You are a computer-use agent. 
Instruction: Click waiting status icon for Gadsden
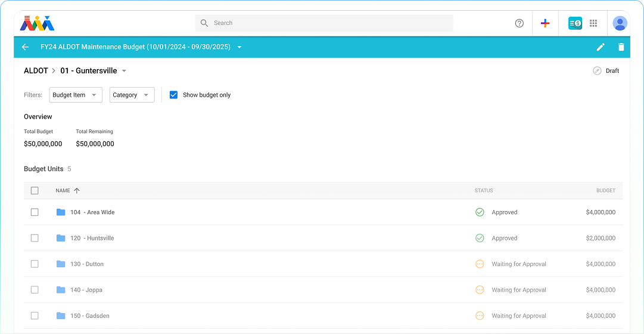(x=480, y=316)
